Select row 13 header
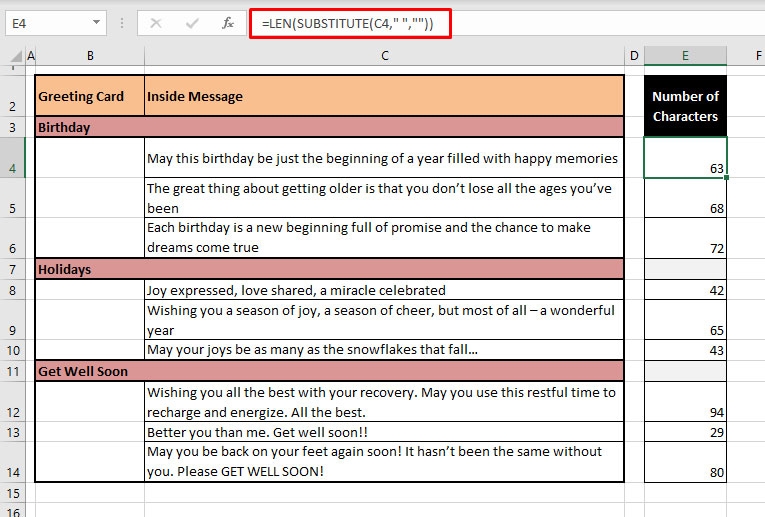The image size is (765, 517). [12, 432]
